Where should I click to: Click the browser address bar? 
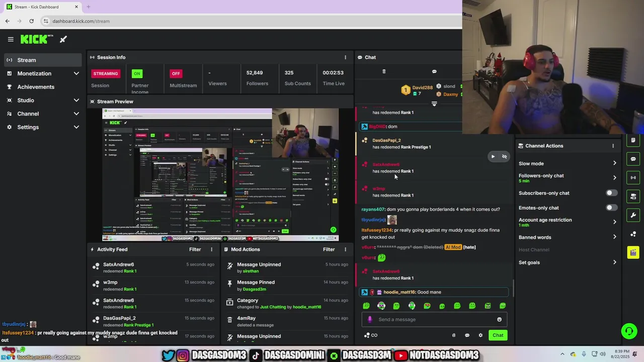[x=252, y=21]
